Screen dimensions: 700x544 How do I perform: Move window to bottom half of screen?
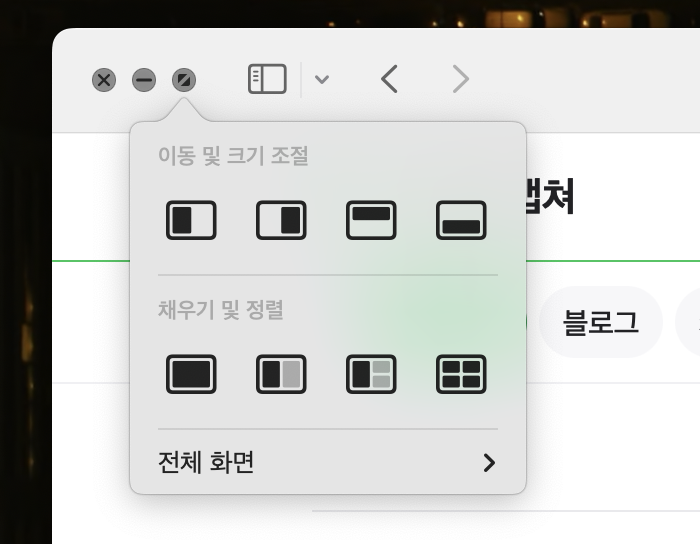pos(461,220)
